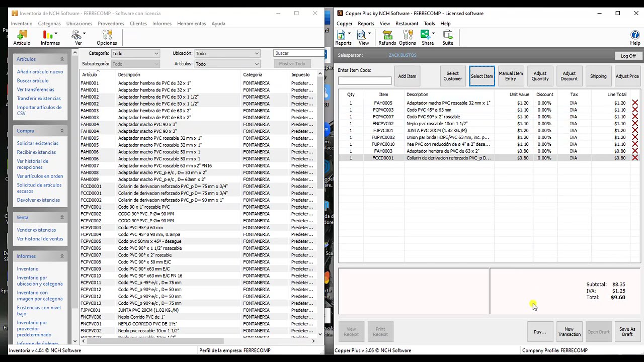The width and height of the screenshot is (644, 362).
Task: Open Opciones from the Inventoria toolbar
Action: (x=107, y=38)
